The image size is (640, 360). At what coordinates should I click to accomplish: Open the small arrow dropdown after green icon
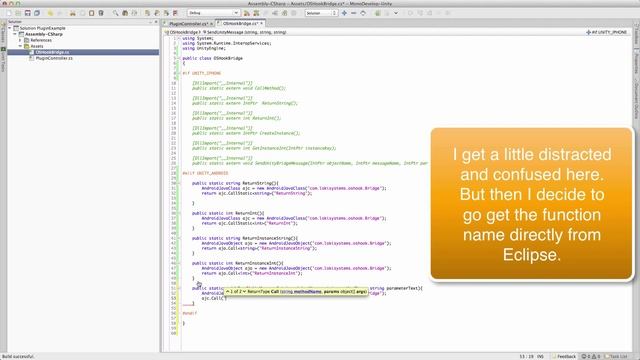(x=396, y=13)
